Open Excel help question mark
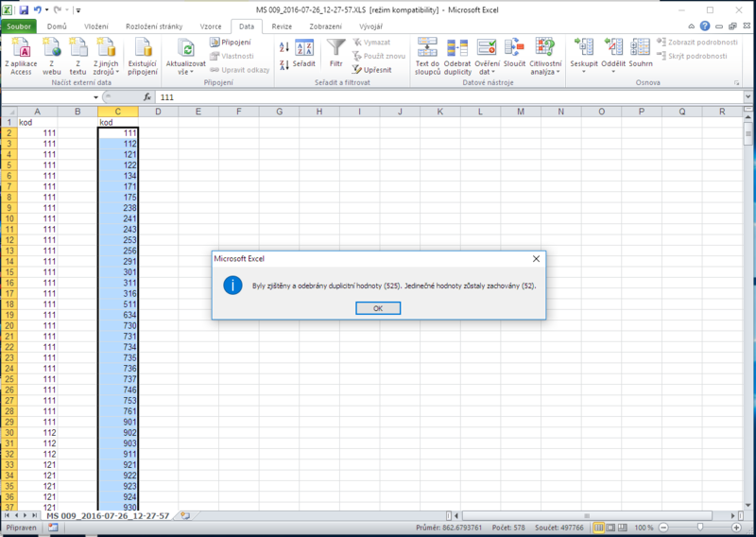 pos(705,26)
